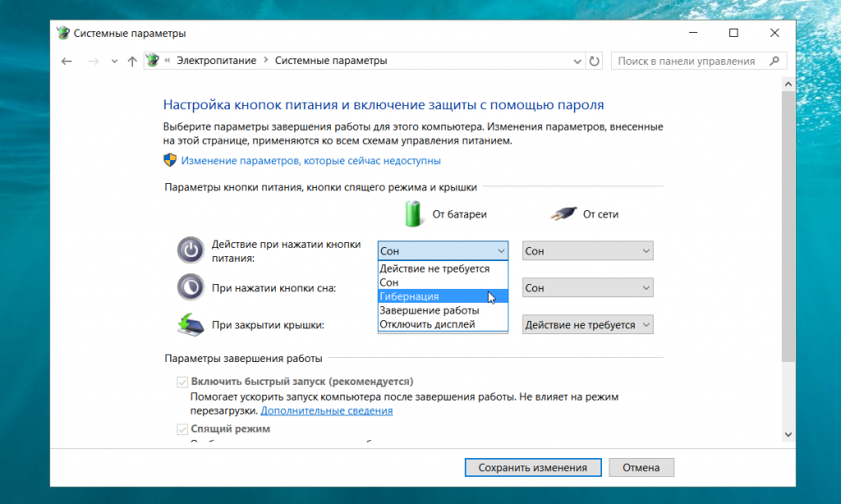This screenshot has width=841, height=504.
Task: Click the search magnifier icon
Action: (774, 61)
